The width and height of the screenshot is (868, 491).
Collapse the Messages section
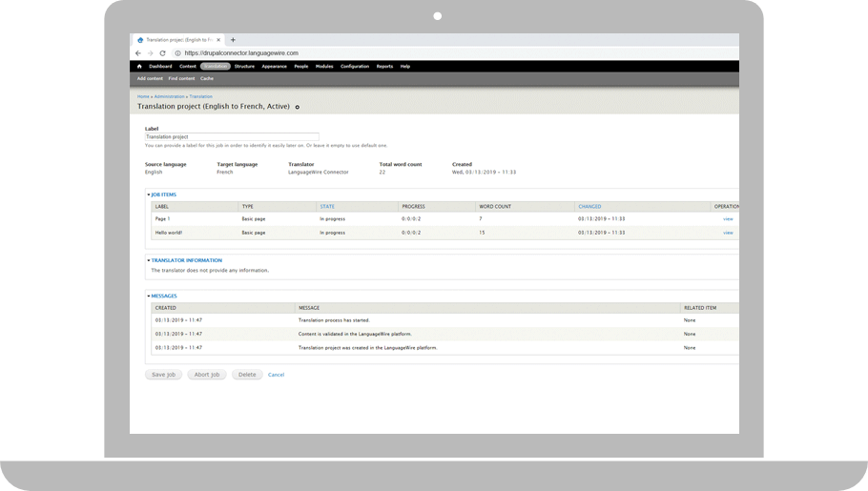click(163, 296)
